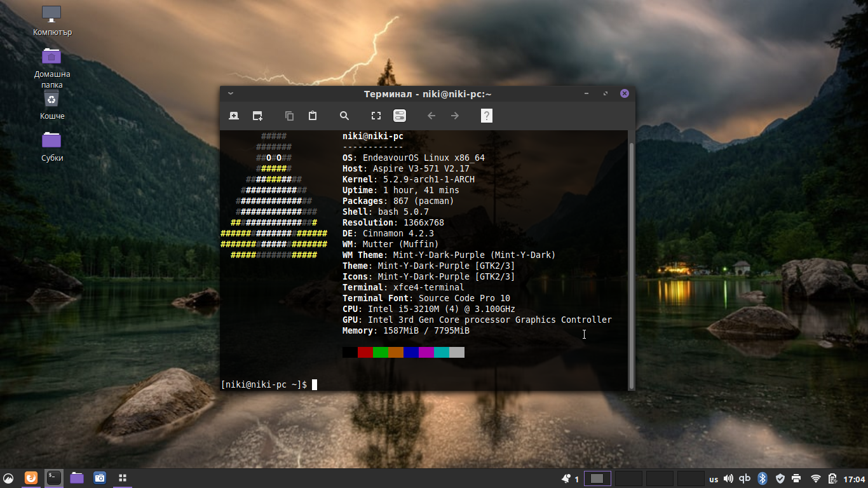Click the 'Packages: 867 (pacman)' line
This screenshot has width=868, height=488.
pos(398,201)
